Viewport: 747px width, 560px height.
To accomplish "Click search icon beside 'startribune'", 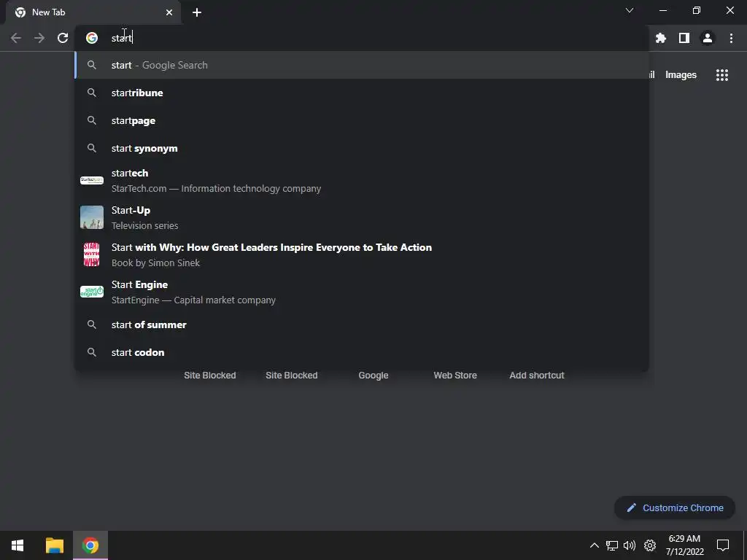I will point(92,93).
